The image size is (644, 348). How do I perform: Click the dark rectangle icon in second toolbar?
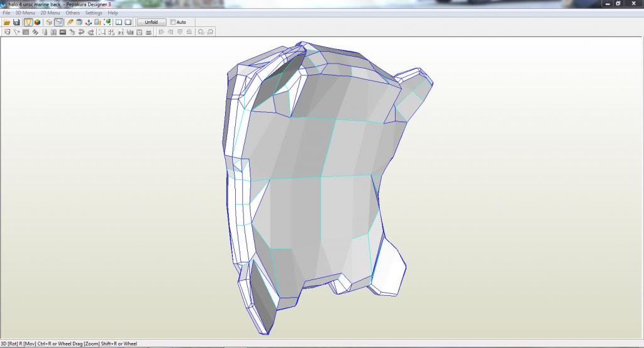[62, 32]
